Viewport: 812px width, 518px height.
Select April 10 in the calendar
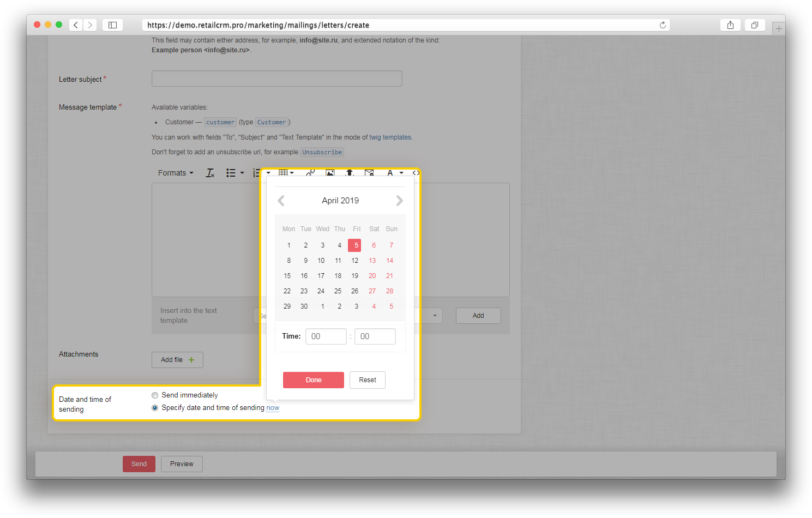coord(321,261)
